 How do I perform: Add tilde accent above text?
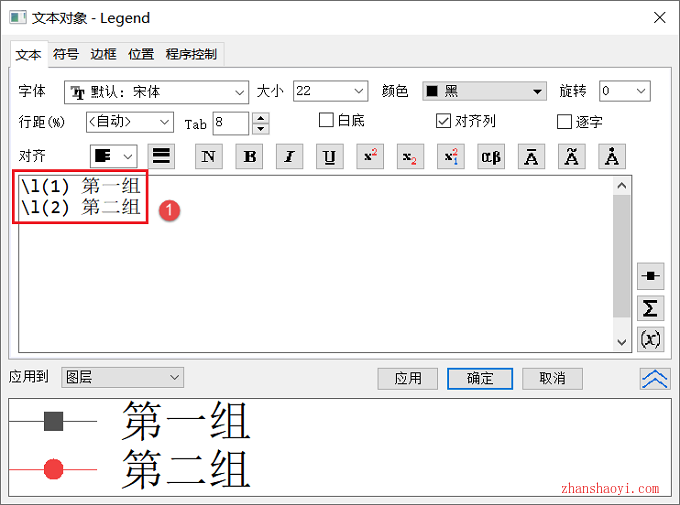pyautogui.click(x=572, y=156)
